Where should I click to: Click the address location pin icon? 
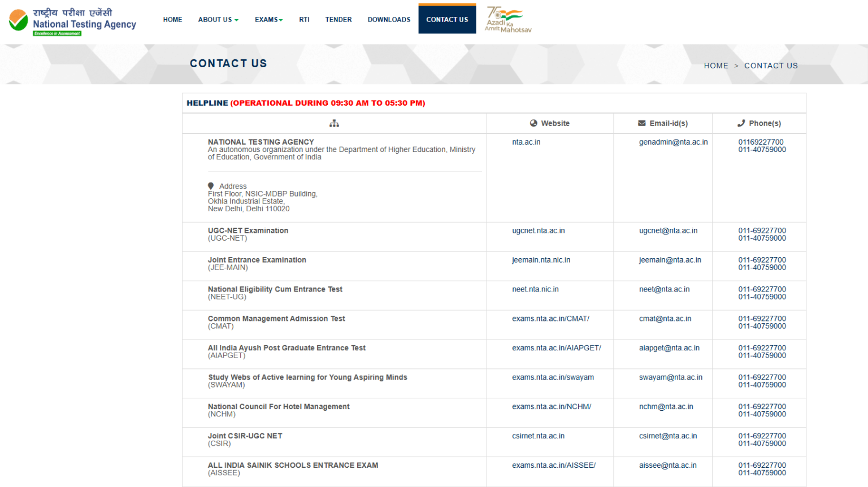[211, 186]
